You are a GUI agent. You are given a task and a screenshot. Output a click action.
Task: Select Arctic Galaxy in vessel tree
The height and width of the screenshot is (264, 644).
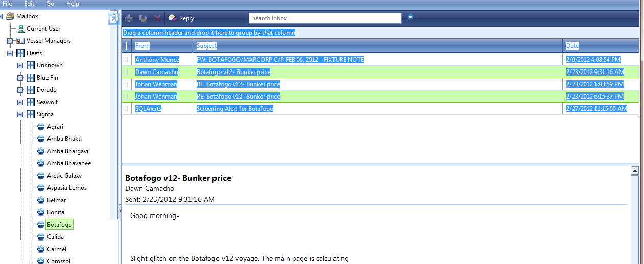coord(64,176)
